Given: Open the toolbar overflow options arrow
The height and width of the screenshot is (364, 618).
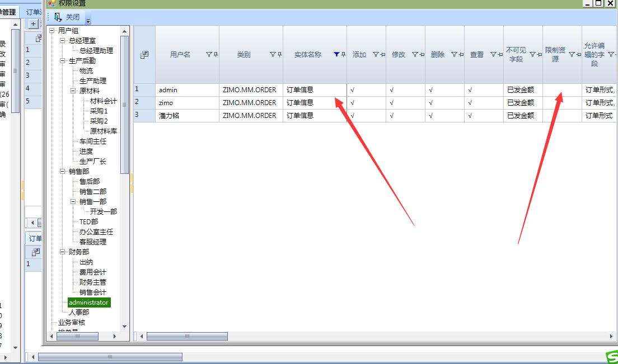Looking at the screenshot, I should 88,21.
